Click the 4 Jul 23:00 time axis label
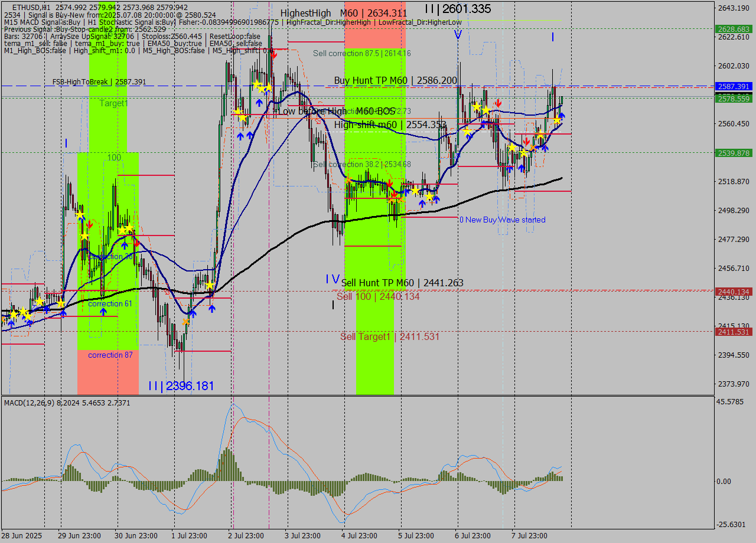The width and height of the screenshot is (756, 543). (x=359, y=535)
